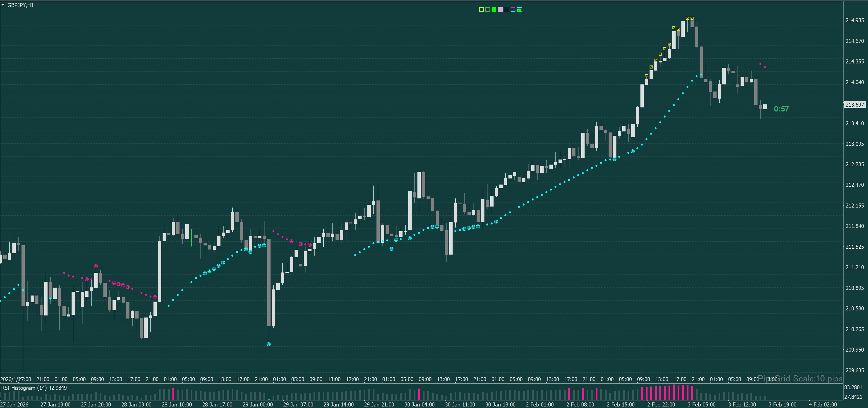Toggle the dark teal square
Image resolution: width=868 pixels, height=408 pixels.
tap(506, 10)
